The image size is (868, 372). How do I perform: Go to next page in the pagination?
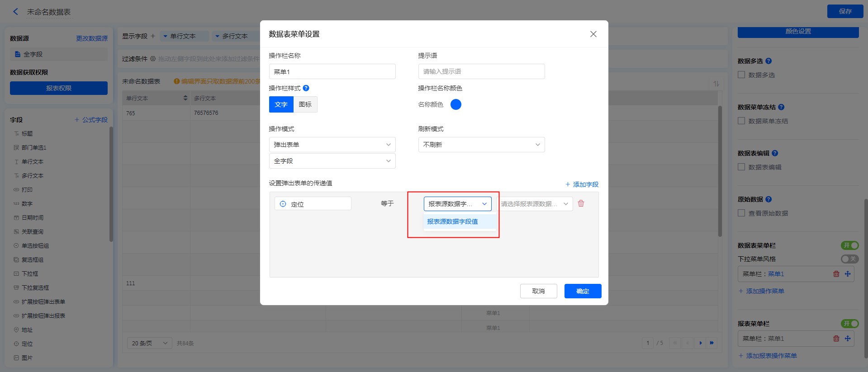(700, 343)
